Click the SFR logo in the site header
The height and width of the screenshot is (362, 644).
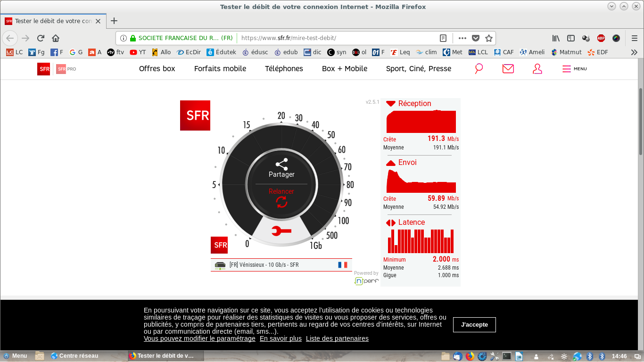[43, 68]
